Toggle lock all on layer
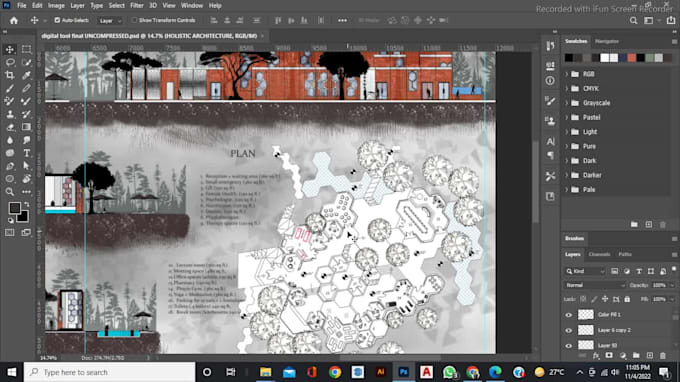The width and height of the screenshot is (680, 382). pos(627,299)
